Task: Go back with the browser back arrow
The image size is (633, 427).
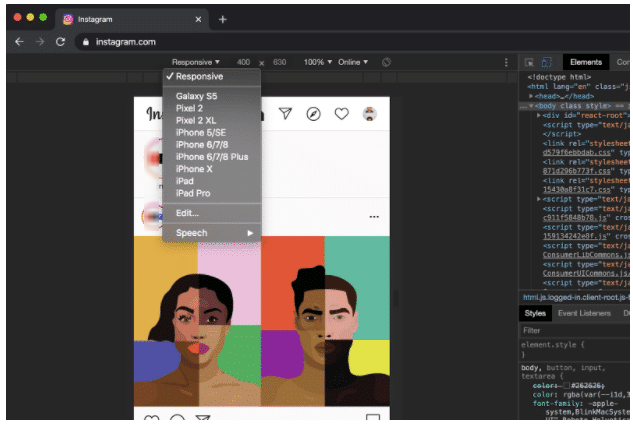Action: tap(19, 42)
